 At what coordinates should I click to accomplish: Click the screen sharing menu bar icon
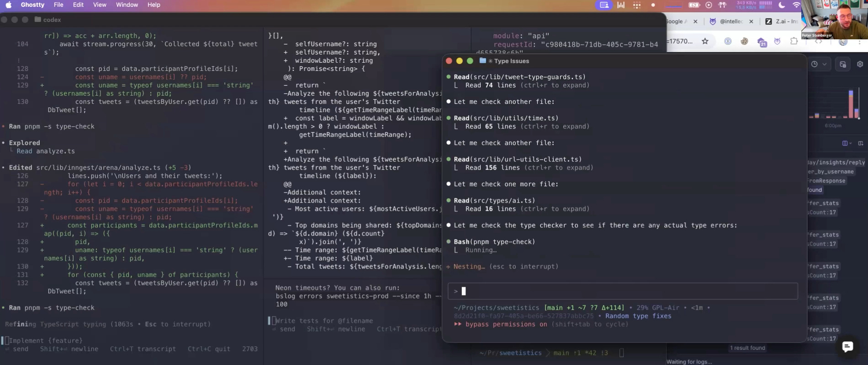(604, 5)
